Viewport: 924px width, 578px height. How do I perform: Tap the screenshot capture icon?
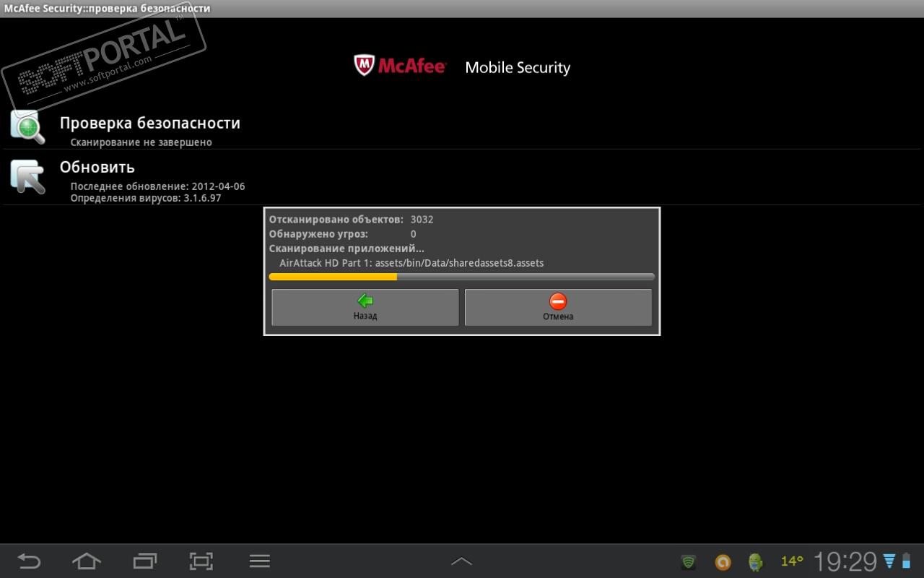[x=201, y=561]
